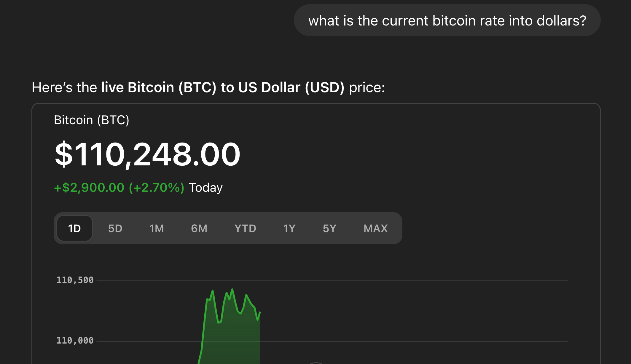Switch to YTD view

click(x=245, y=228)
